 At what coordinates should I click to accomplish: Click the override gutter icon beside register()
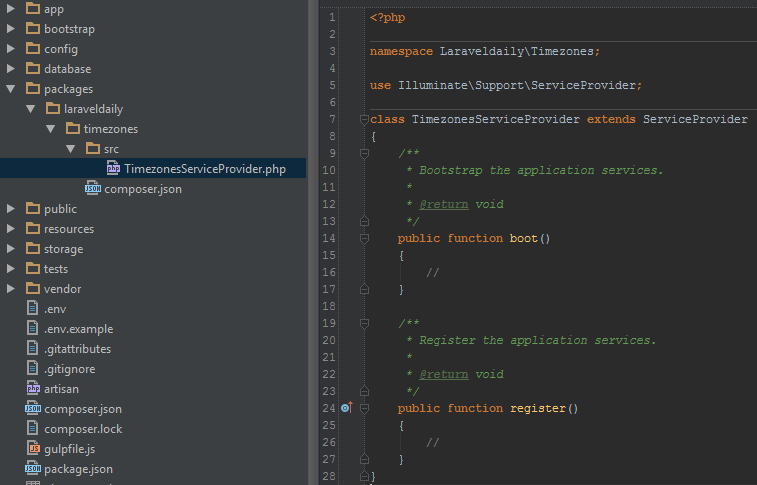(x=346, y=408)
